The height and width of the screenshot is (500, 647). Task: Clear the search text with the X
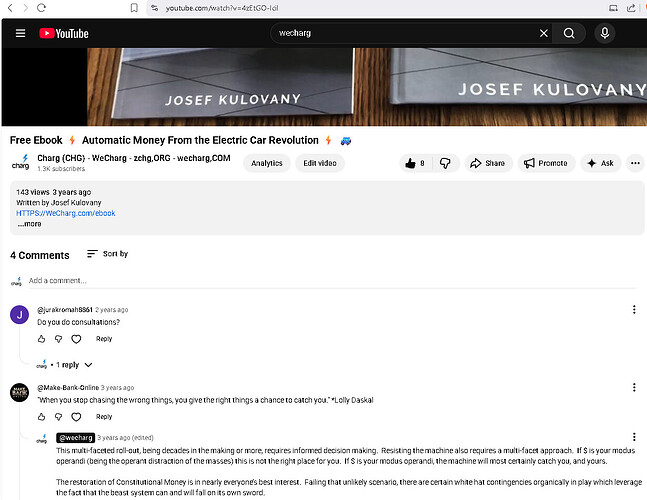click(x=544, y=33)
